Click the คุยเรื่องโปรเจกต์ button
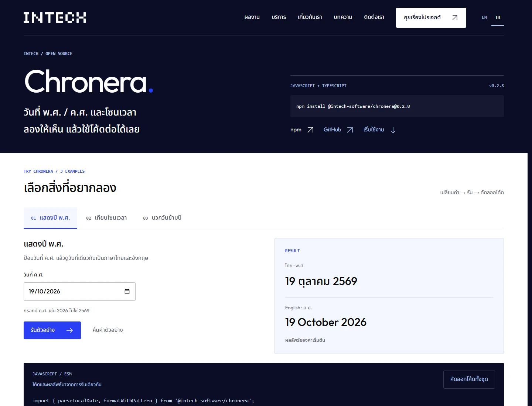Viewport: 532px width, 406px height. (x=431, y=18)
